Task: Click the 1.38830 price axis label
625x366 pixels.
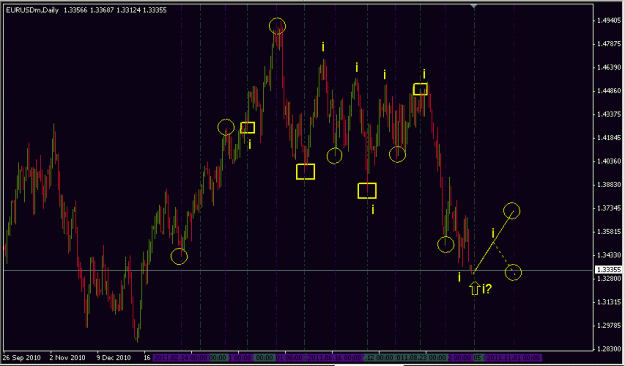Action: [x=608, y=185]
